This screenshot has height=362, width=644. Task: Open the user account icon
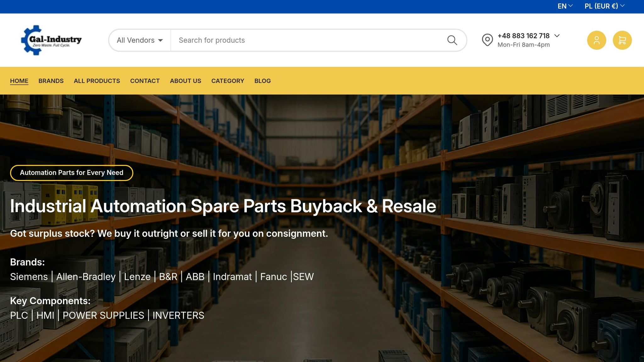click(597, 40)
